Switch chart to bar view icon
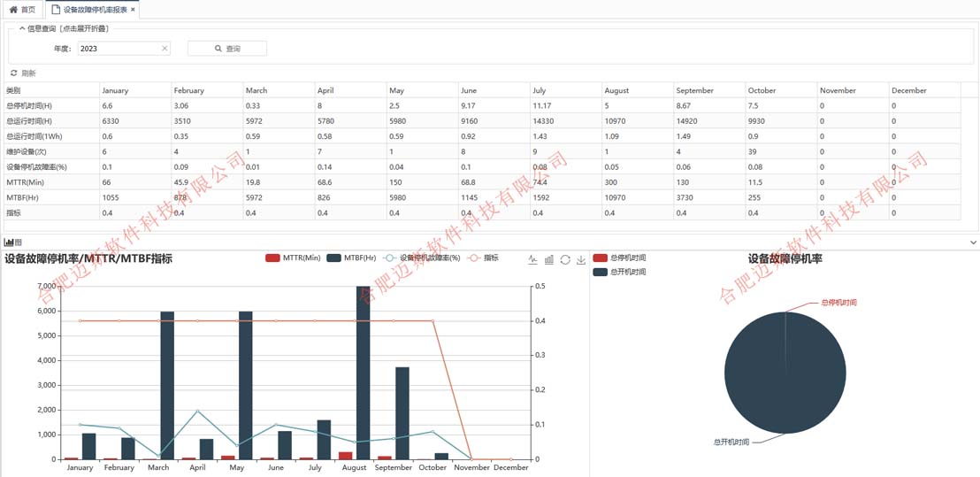This screenshot has height=477, width=980. click(548, 259)
